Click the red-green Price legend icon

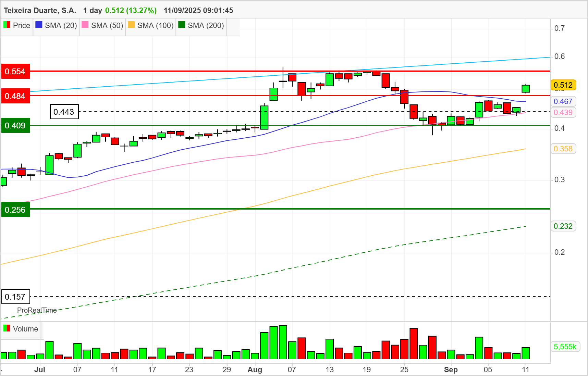point(7,25)
